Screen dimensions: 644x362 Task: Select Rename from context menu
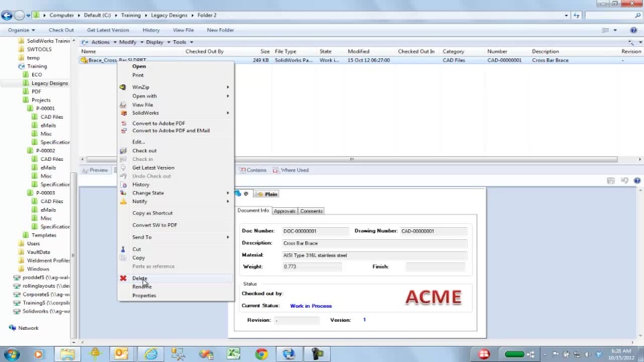pyautogui.click(x=142, y=286)
